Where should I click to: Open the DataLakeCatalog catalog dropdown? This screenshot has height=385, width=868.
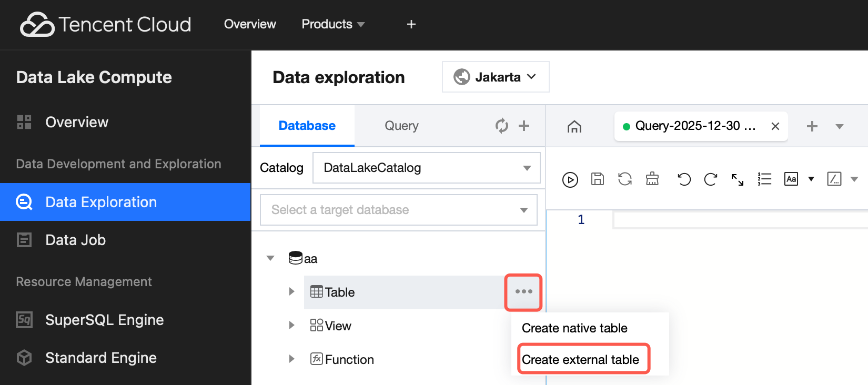(426, 168)
